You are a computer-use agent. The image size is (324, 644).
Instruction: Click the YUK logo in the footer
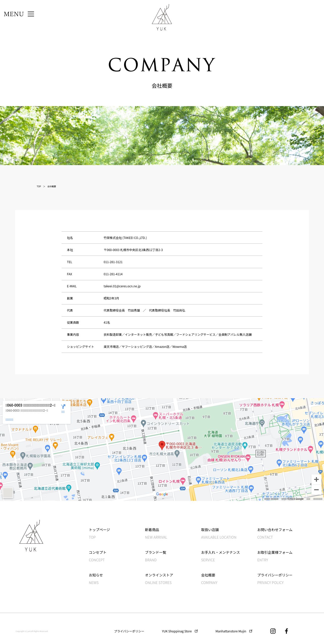tap(31, 536)
